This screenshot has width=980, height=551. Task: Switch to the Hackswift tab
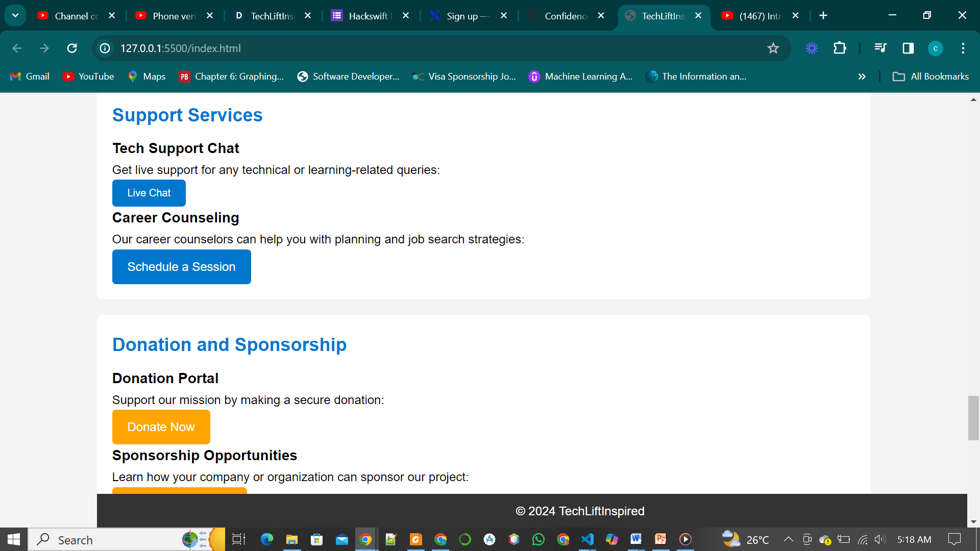click(367, 16)
